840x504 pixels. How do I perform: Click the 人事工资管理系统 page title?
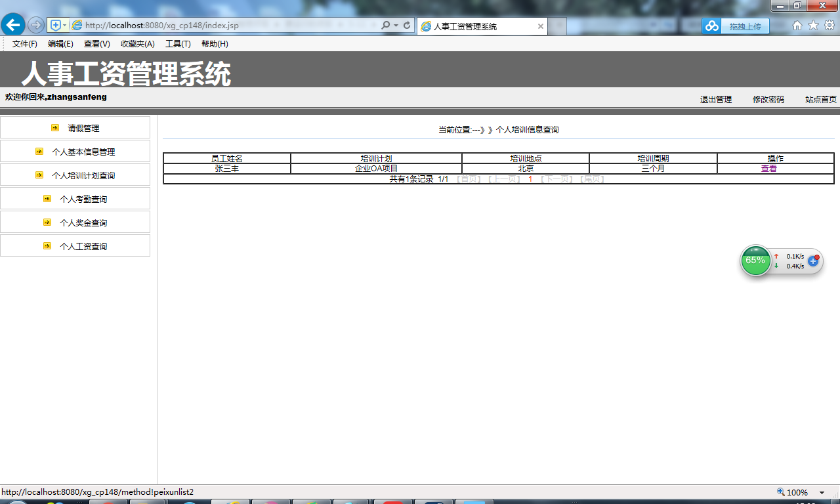click(126, 74)
